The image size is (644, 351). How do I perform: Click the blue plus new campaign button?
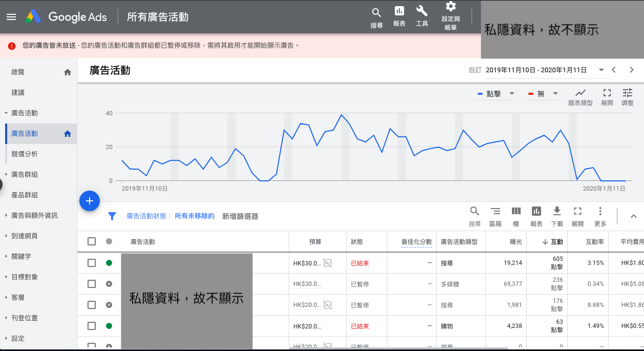point(89,200)
